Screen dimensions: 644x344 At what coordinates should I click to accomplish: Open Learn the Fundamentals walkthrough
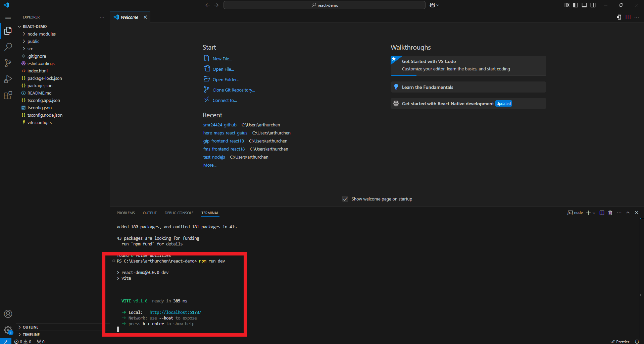tap(468, 87)
